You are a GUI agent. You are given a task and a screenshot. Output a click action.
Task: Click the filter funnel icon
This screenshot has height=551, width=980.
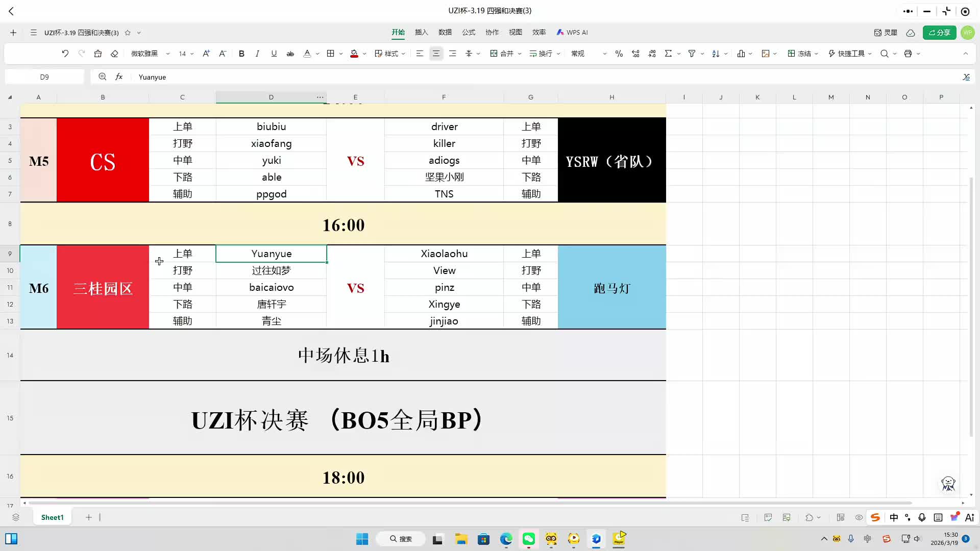click(692, 54)
